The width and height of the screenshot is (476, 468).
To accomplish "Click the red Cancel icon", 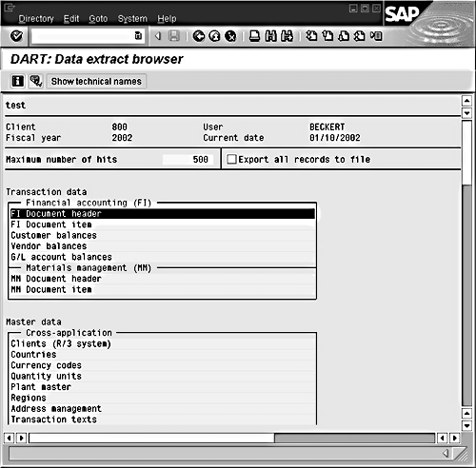I will (230, 36).
